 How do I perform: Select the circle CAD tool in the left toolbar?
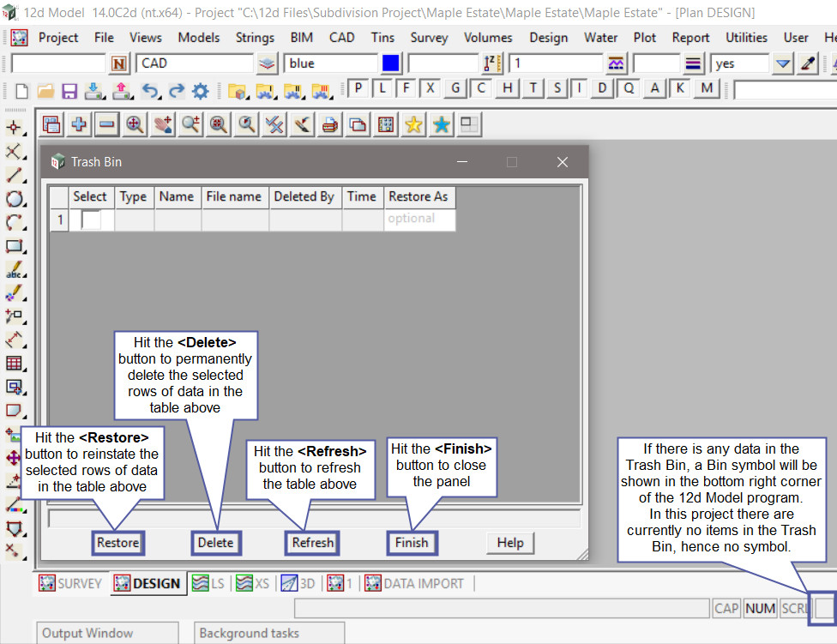[15, 200]
